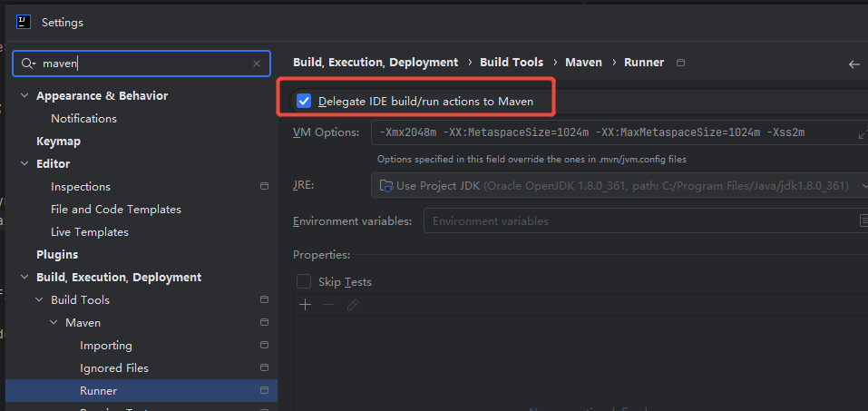Open Keymap settings
The height and width of the screenshot is (411, 868).
coord(58,142)
